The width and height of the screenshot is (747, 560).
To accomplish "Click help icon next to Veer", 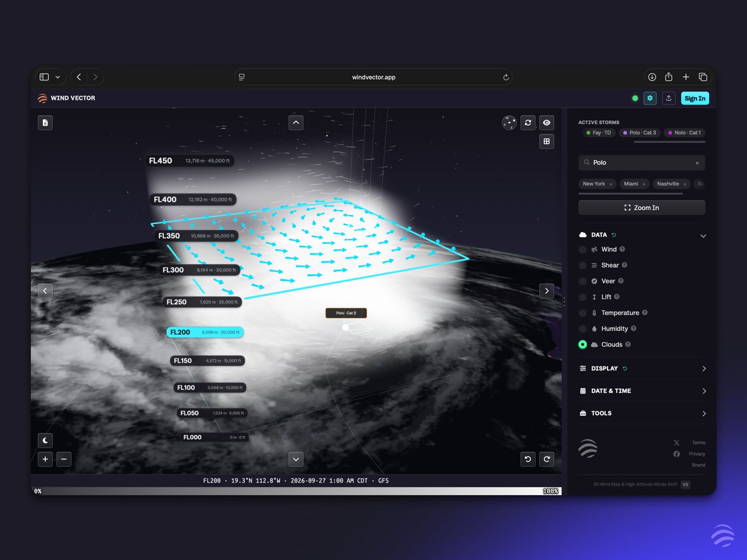I will [621, 281].
